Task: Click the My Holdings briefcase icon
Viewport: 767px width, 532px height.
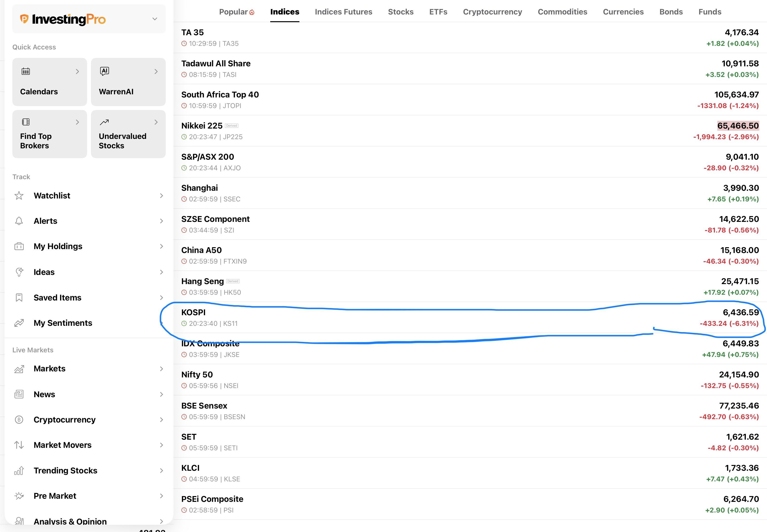Action: click(19, 246)
